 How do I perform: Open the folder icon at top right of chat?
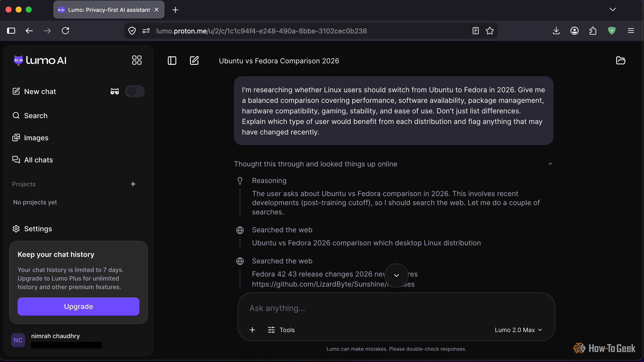coord(621,61)
